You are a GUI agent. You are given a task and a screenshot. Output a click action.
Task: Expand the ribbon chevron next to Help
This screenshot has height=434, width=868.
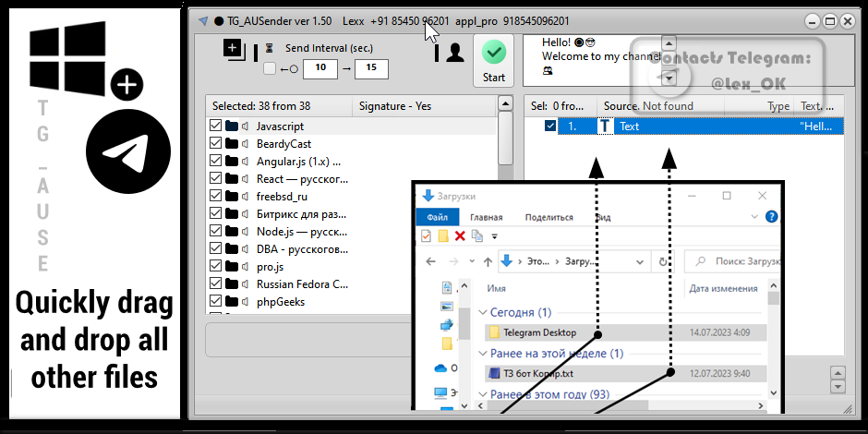(x=754, y=216)
